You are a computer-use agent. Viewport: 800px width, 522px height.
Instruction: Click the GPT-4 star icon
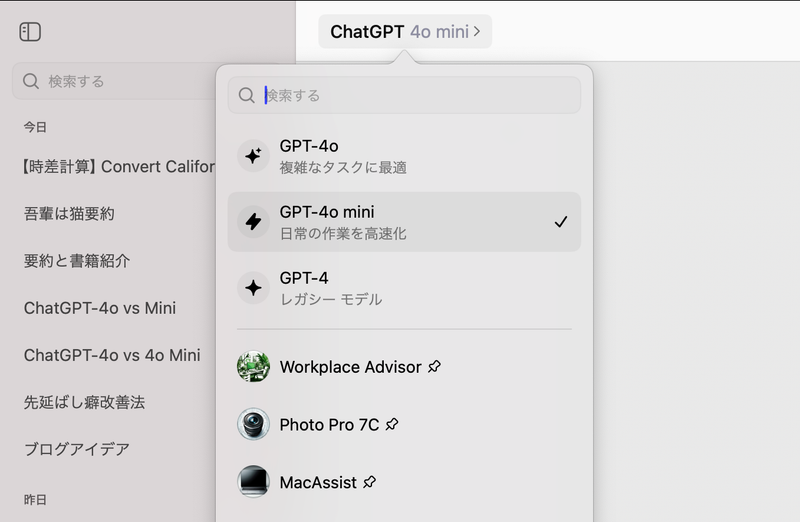click(253, 288)
